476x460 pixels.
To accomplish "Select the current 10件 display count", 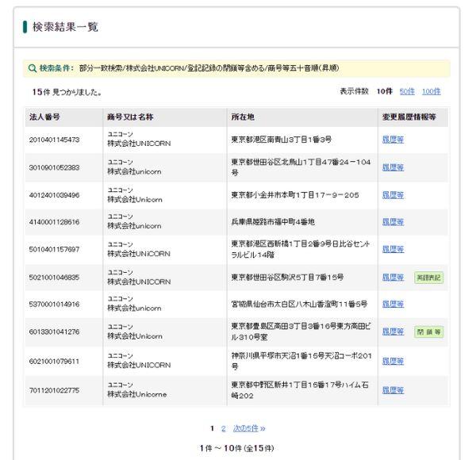I will point(384,91).
